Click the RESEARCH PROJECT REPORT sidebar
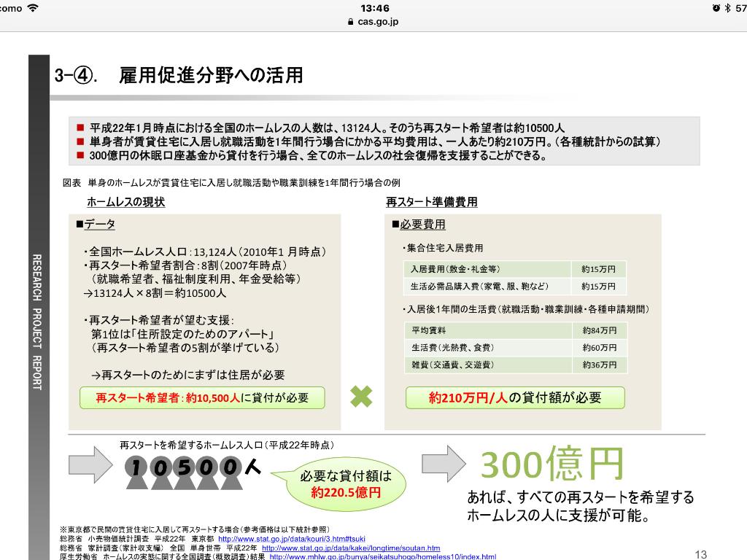This screenshot has height=560, width=747. point(37,321)
